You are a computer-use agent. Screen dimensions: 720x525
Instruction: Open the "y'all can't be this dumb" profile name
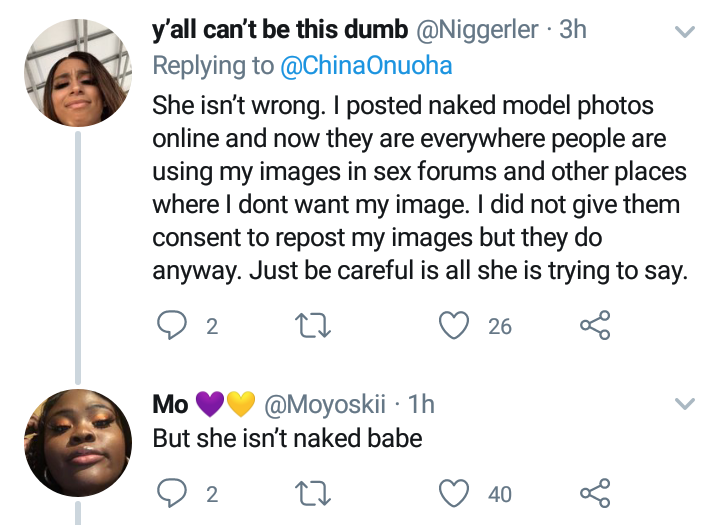coord(278,30)
